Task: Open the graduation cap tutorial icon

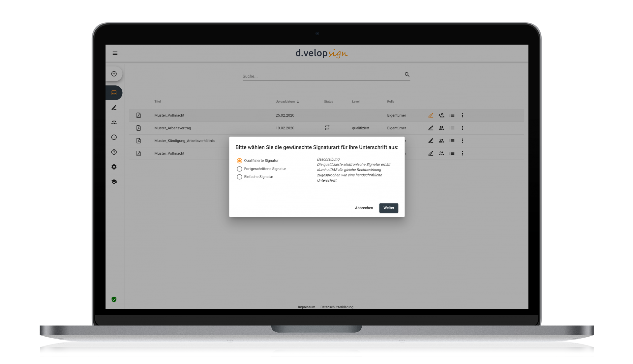Action: [114, 182]
